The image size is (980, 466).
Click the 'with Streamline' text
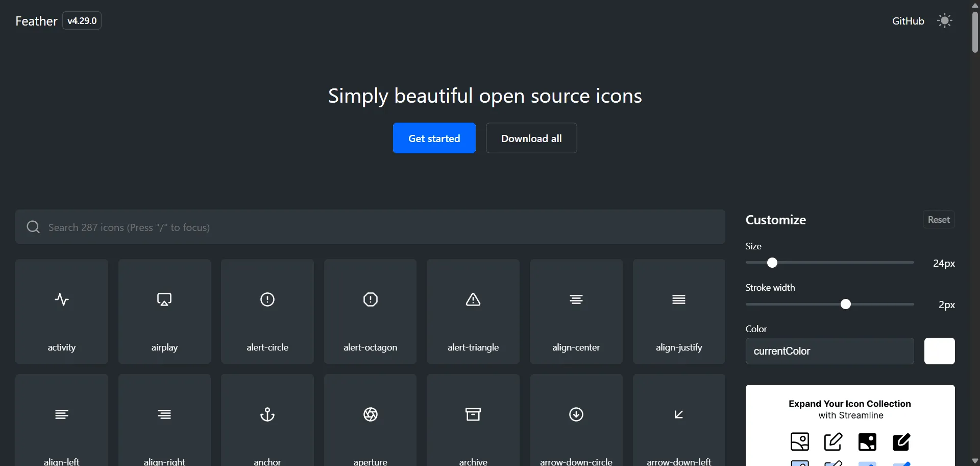pos(851,415)
